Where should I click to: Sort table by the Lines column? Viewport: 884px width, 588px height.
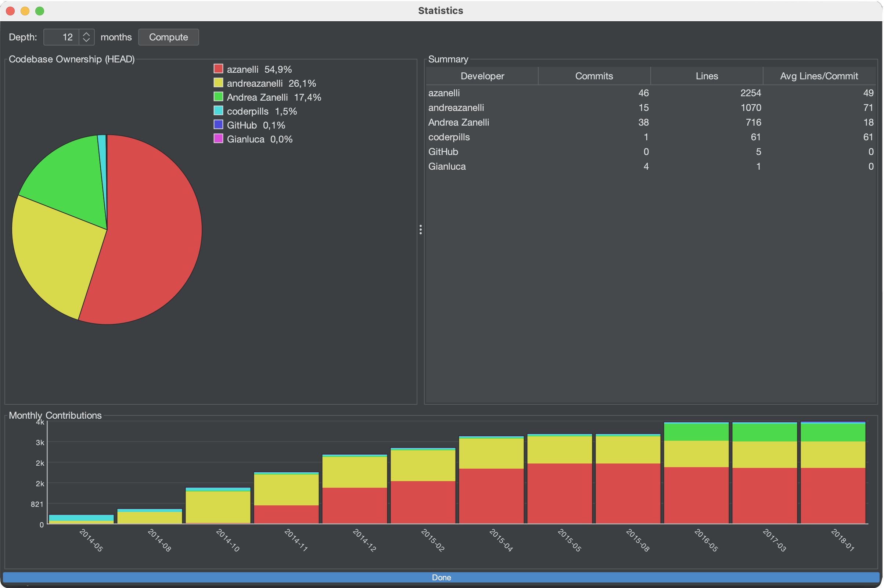(707, 76)
